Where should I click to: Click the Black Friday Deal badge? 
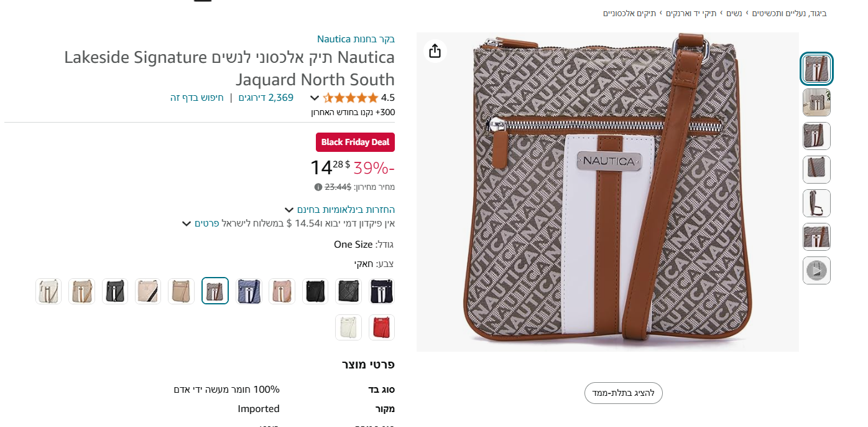coord(355,142)
